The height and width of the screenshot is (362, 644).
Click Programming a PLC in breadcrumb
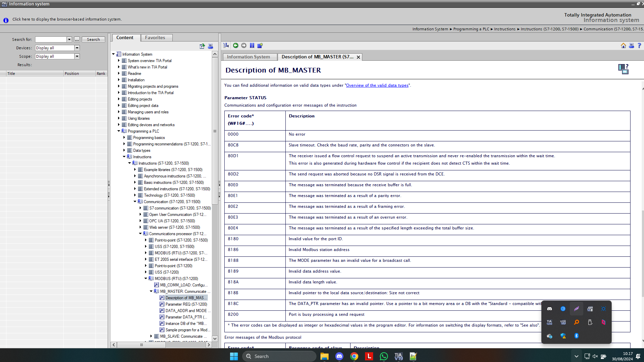coord(471,29)
